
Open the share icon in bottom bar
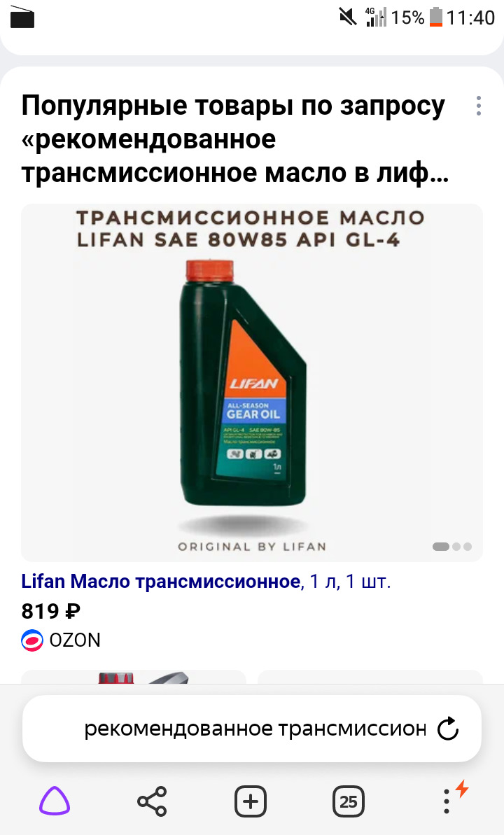(x=153, y=801)
